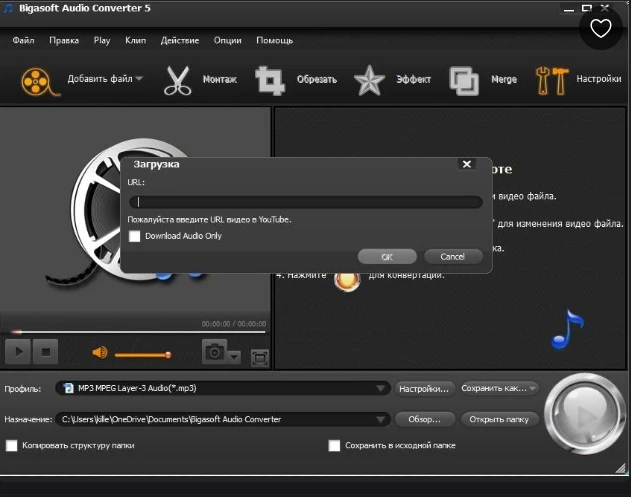Click OK in the Загрузка dialog
This screenshot has width=631, height=497.
pyautogui.click(x=387, y=257)
